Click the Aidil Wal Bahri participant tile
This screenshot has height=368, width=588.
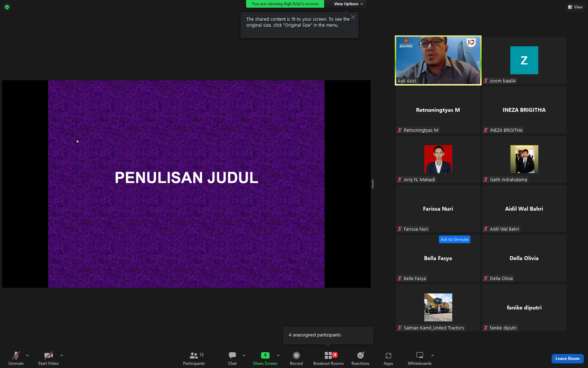(x=524, y=209)
